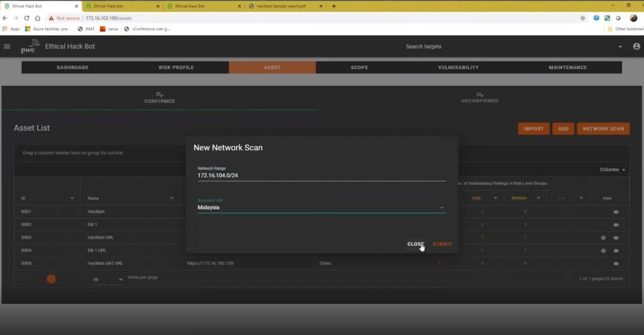Click the scan target icon in Hackbot URL row
The height and width of the screenshot is (335, 644).
point(603,238)
